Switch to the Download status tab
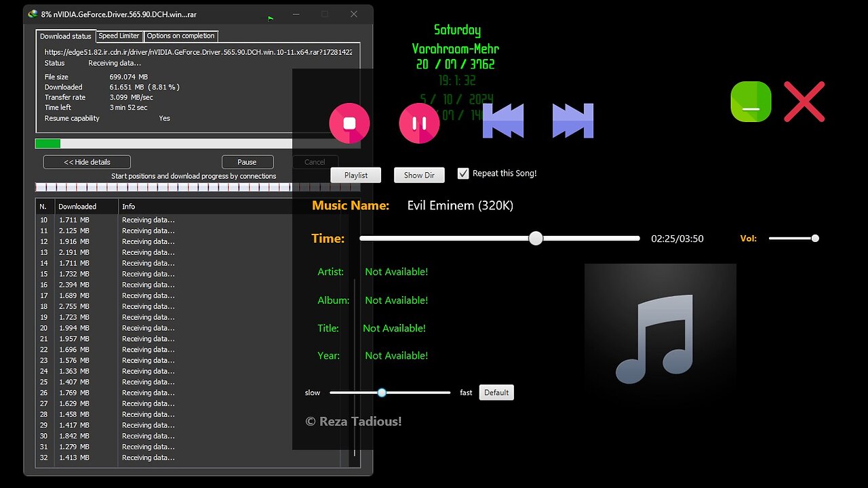This screenshot has height=488, width=868. [x=65, y=36]
